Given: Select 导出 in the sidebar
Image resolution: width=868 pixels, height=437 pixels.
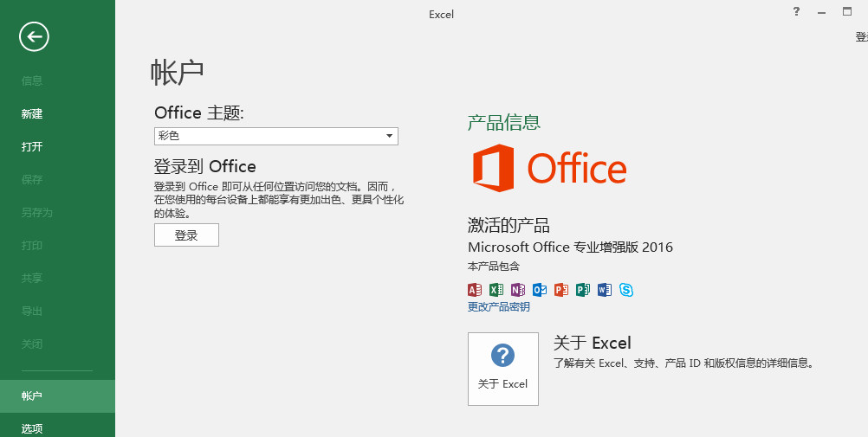Looking at the screenshot, I should click(x=32, y=312).
